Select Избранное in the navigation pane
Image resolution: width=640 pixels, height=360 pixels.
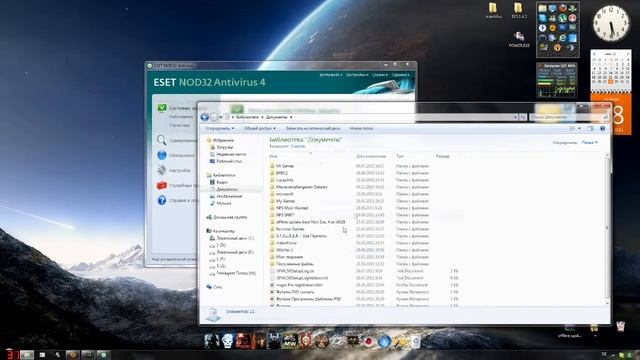pos(223,140)
